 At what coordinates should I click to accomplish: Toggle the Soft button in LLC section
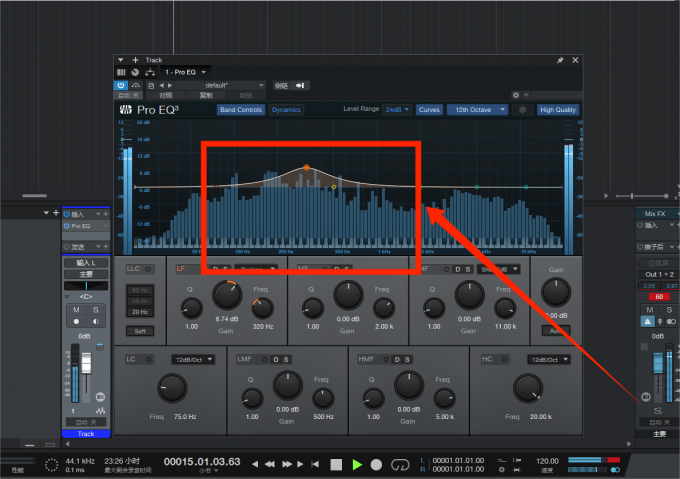(140, 331)
